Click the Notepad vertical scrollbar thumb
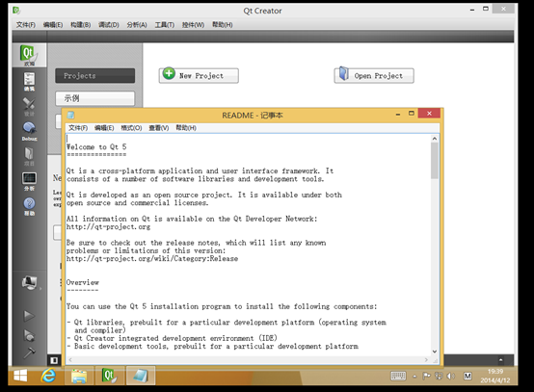Viewport: 534px width, 392px height. pyautogui.click(x=434, y=161)
